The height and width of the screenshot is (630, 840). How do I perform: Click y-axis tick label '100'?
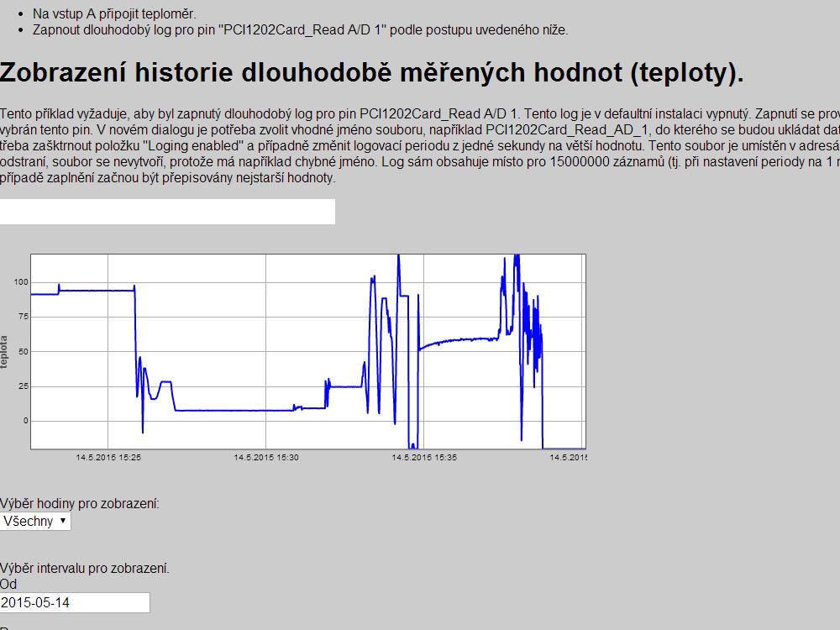(x=21, y=281)
